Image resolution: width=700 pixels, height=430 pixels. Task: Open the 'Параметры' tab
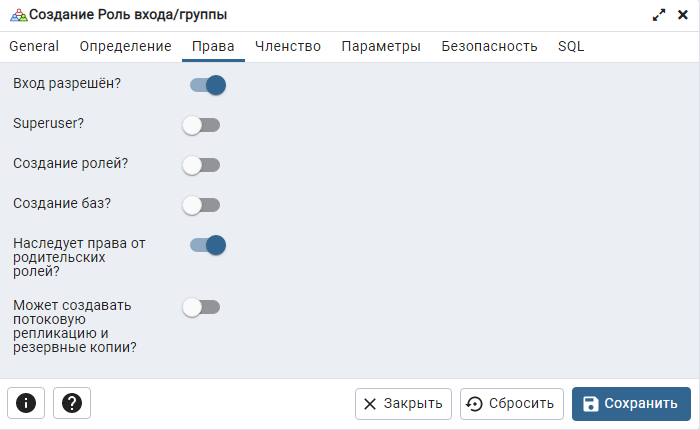tap(380, 46)
